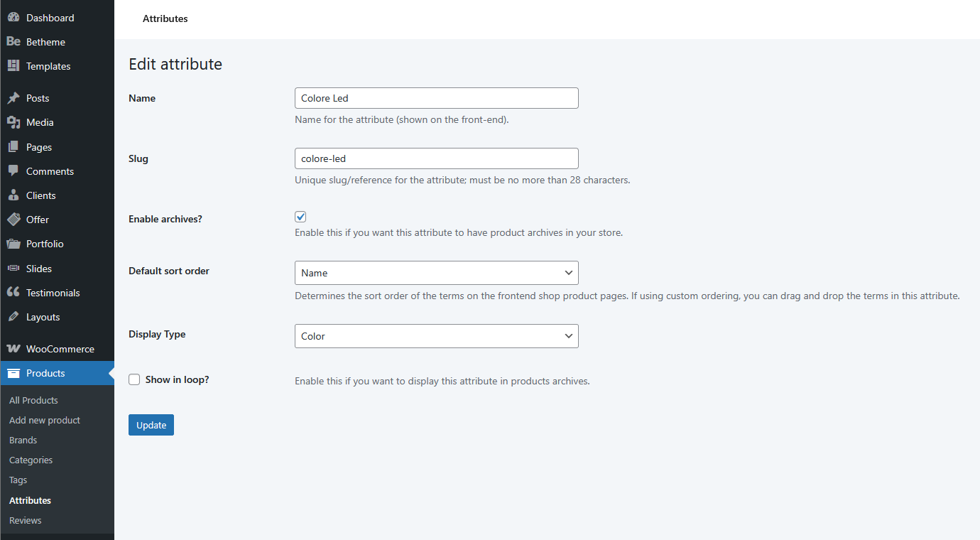The height and width of the screenshot is (540, 980).
Task: Go to the Categories submenu item
Action: coord(31,460)
